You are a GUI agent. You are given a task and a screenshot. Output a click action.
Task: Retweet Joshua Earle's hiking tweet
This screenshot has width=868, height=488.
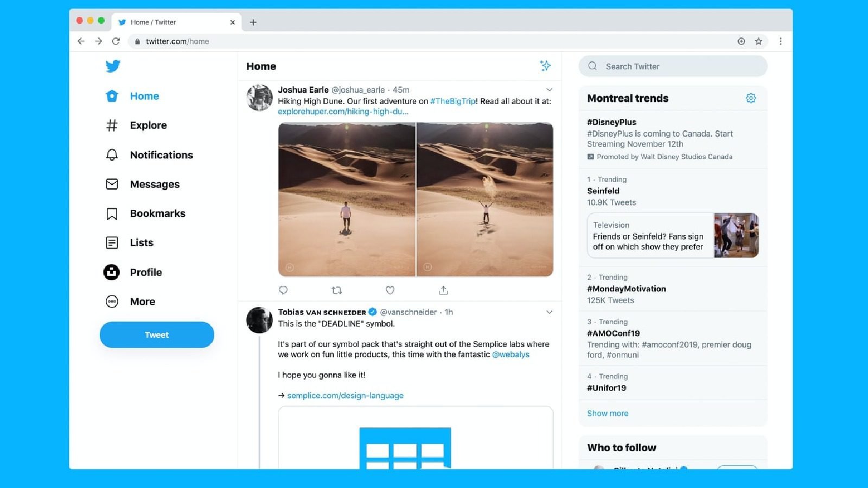tap(337, 291)
